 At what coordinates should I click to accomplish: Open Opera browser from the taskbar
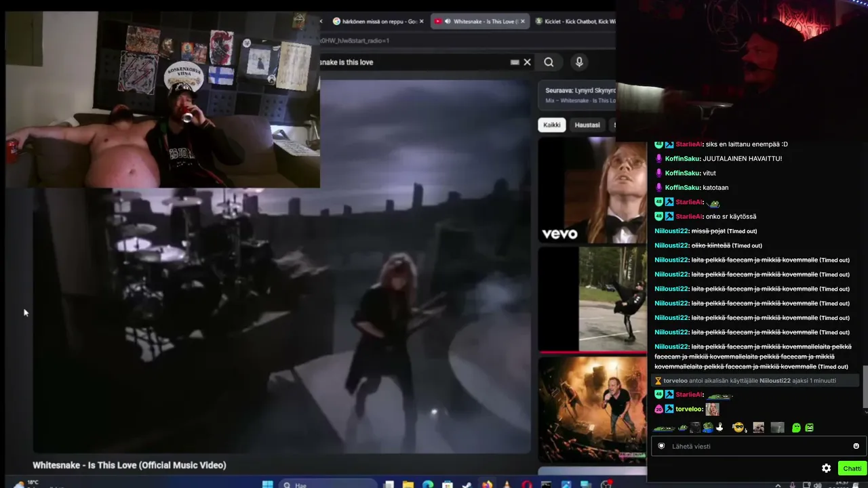pos(527,485)
